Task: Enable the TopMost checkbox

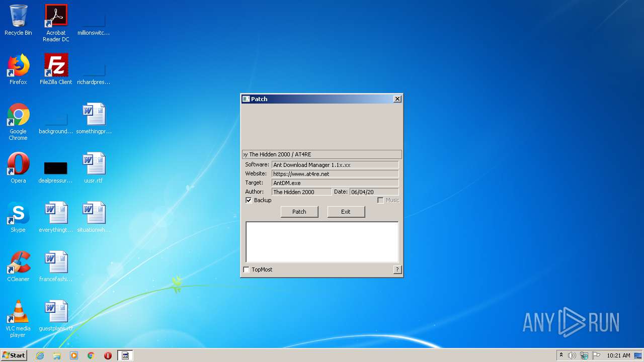Action: click(x=246, y=269)
